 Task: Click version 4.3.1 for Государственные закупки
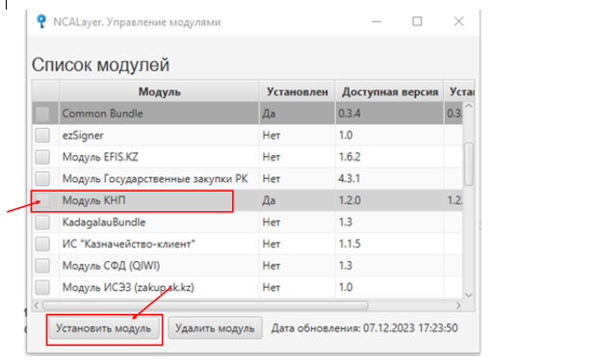pyautogui.click(x=349, y=178)
